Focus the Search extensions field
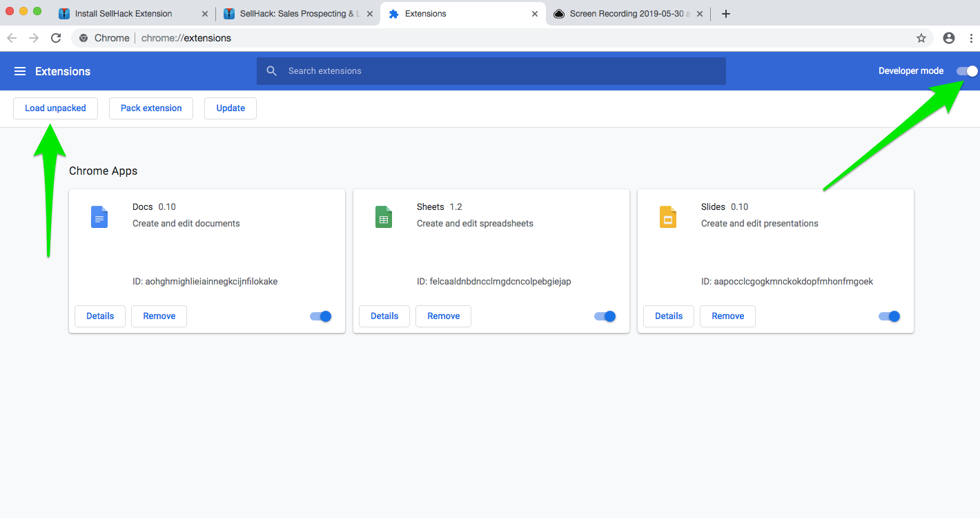The width and height of the screenshot is (980, 518). (x=491, y=71)
